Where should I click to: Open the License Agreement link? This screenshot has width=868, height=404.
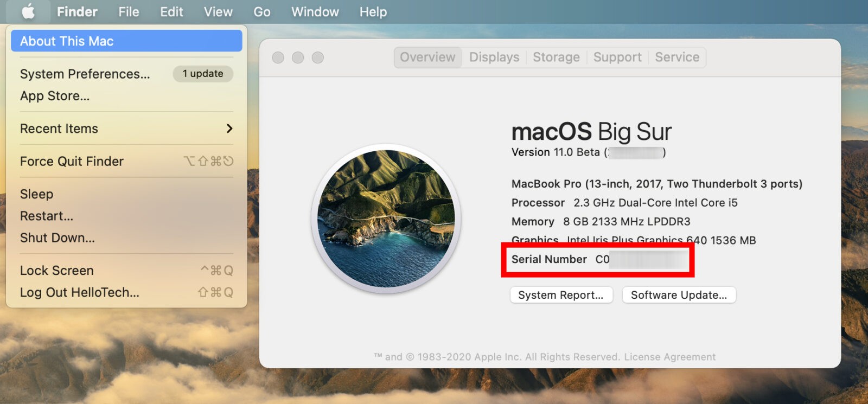[669, 357]
